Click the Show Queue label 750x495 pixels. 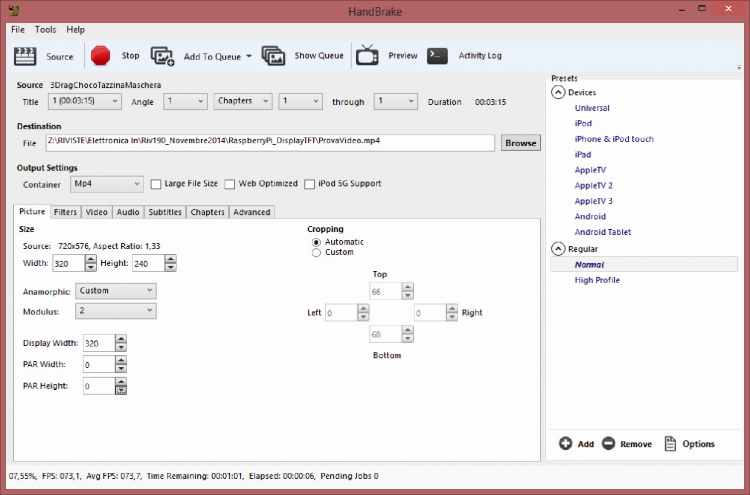coord(319,55)
